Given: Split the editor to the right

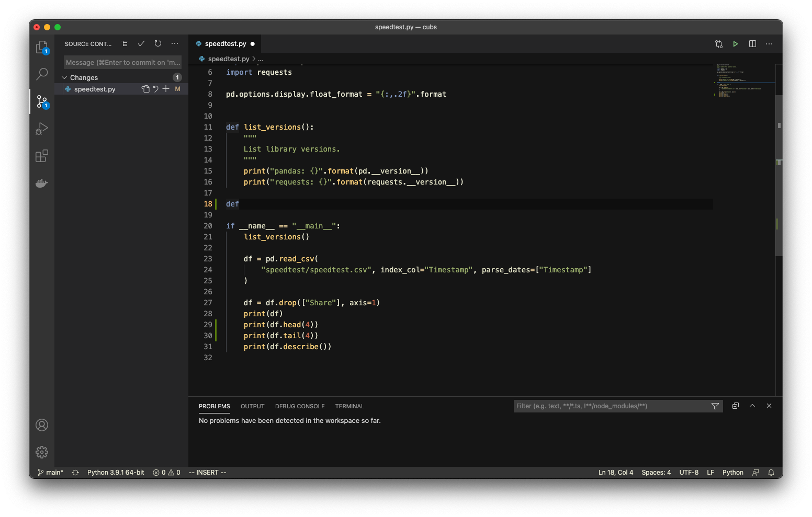Looking at the screenshot, I should [x=752, y=44].
